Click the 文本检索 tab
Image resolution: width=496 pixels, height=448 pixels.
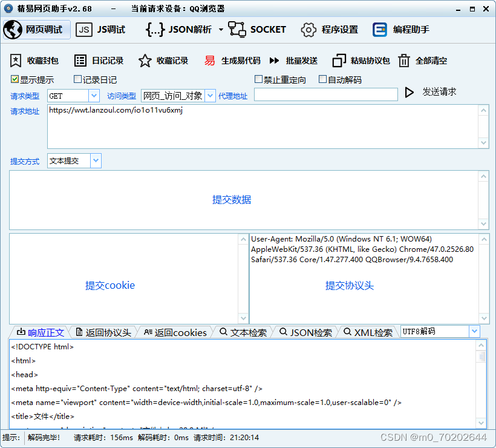243,332
